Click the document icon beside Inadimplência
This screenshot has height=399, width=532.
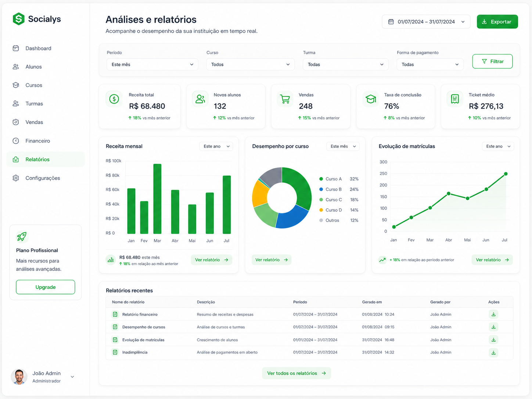pyautogui.click(x=115, y=352)
